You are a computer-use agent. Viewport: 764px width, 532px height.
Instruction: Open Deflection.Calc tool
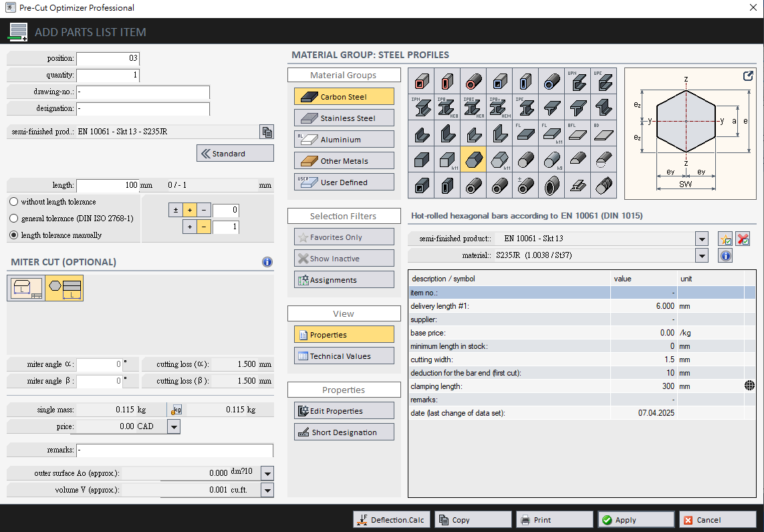pos(391,520)
